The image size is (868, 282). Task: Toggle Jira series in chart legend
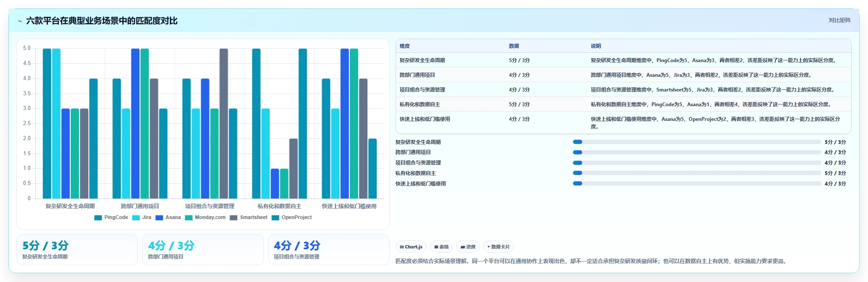142,217
